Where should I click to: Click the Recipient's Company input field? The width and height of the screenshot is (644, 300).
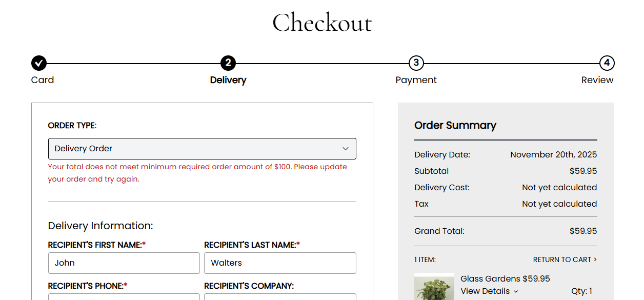coord(280,297)
